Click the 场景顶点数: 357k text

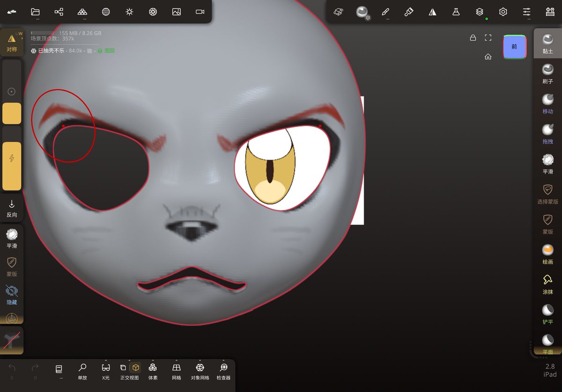pos(52,39)
